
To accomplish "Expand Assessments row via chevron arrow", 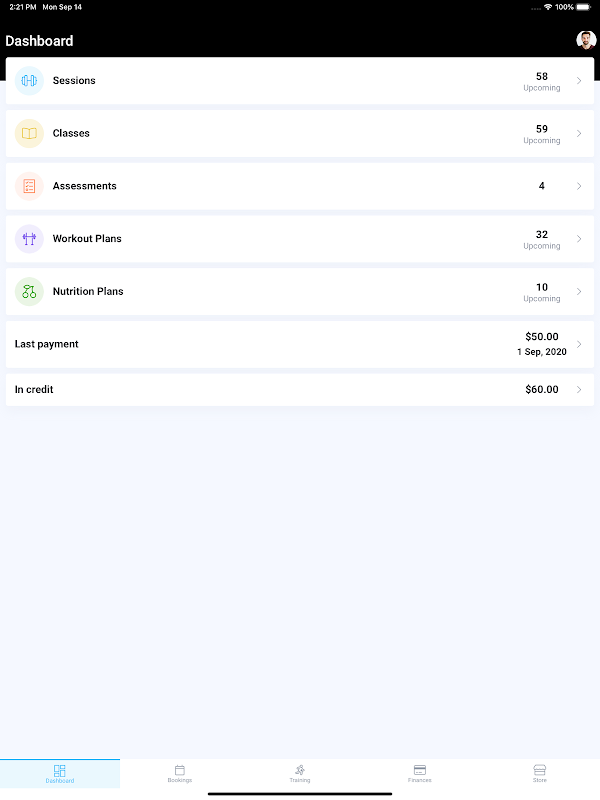I will coord(579,186).
